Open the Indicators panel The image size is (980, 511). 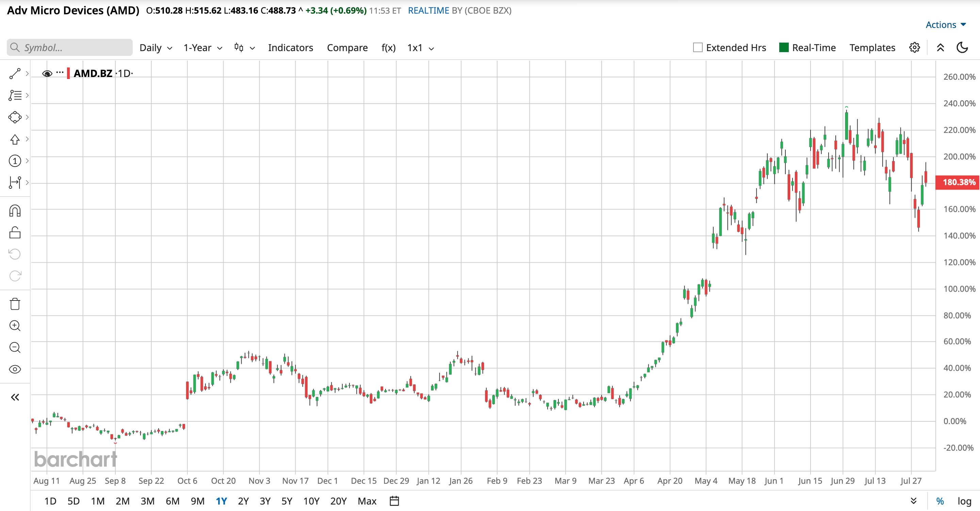coord(291,48)
